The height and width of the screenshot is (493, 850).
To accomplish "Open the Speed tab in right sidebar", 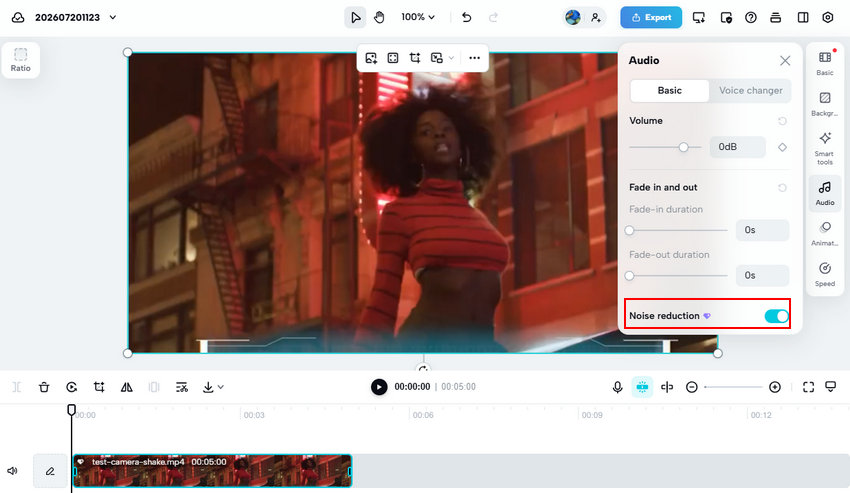I will coord(825,274).
